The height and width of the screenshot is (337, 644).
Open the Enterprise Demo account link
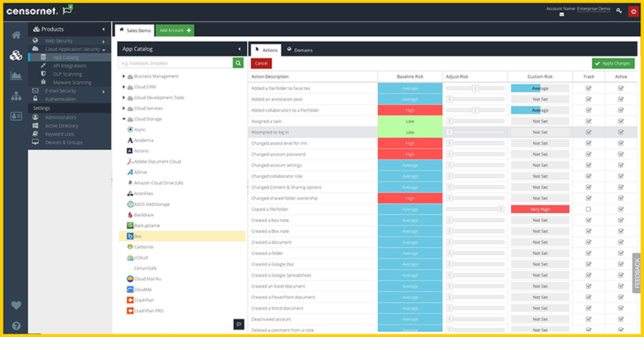click(x=594, y=8)
